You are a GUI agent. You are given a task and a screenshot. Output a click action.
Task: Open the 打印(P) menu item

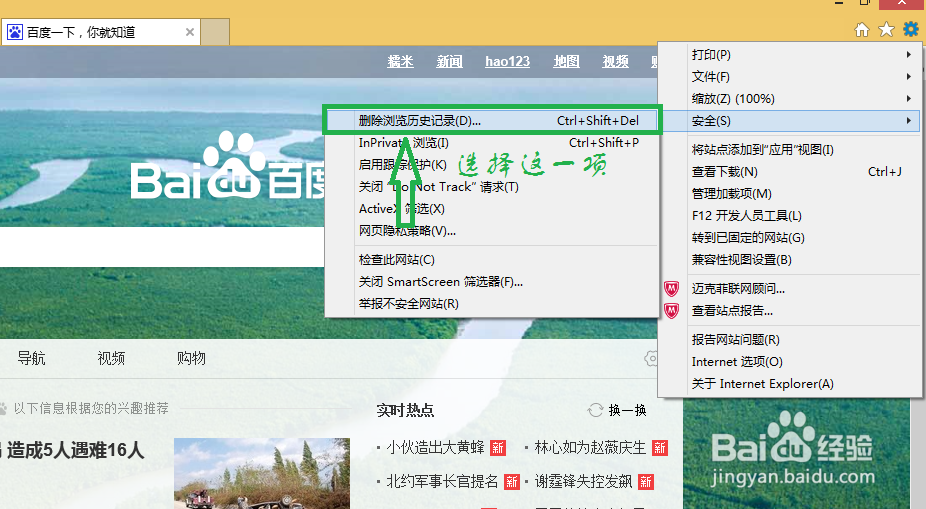coord(790,54)
